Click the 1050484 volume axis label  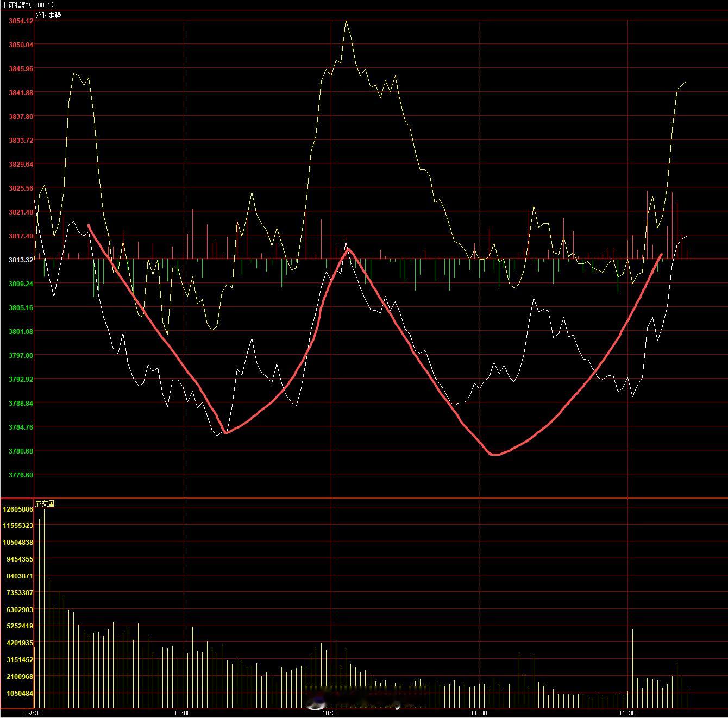20,693
